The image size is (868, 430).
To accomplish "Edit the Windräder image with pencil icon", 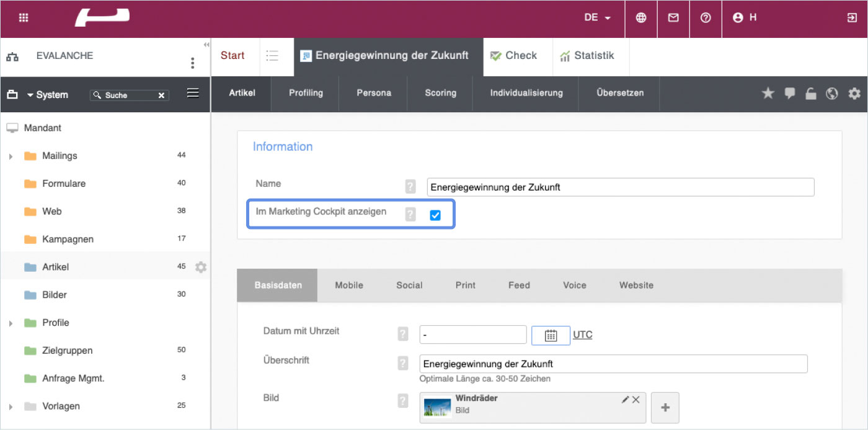I will click(x=625, y=400).
